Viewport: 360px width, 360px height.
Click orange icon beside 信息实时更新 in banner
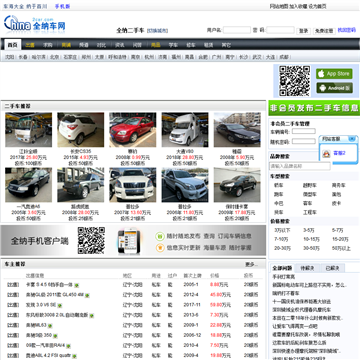(160, 247)
